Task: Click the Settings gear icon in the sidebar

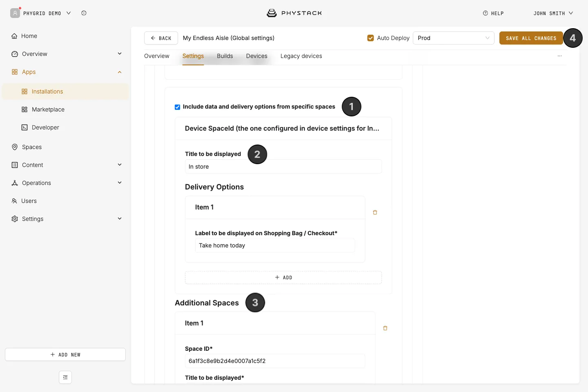Action: coord(15,219)
